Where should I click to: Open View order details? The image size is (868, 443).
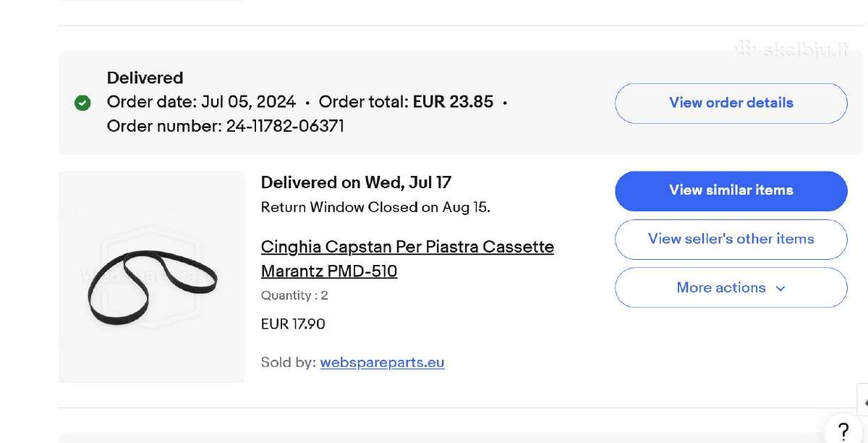click(x=731, y=103)
